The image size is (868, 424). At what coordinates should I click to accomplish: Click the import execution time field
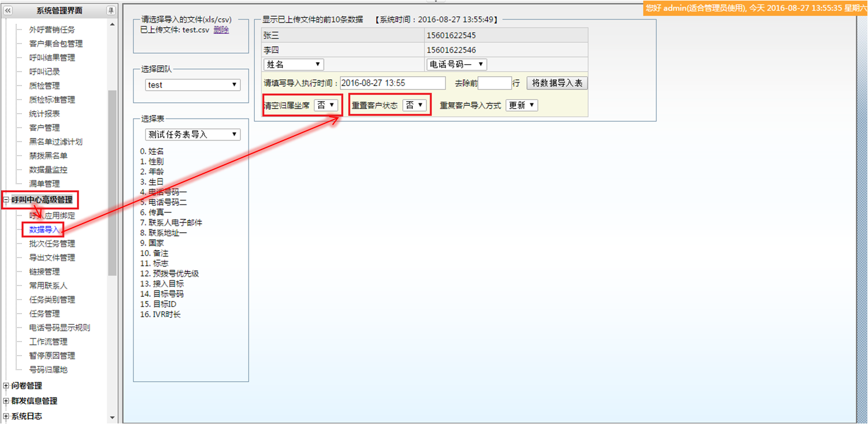(x=392, y=83)
